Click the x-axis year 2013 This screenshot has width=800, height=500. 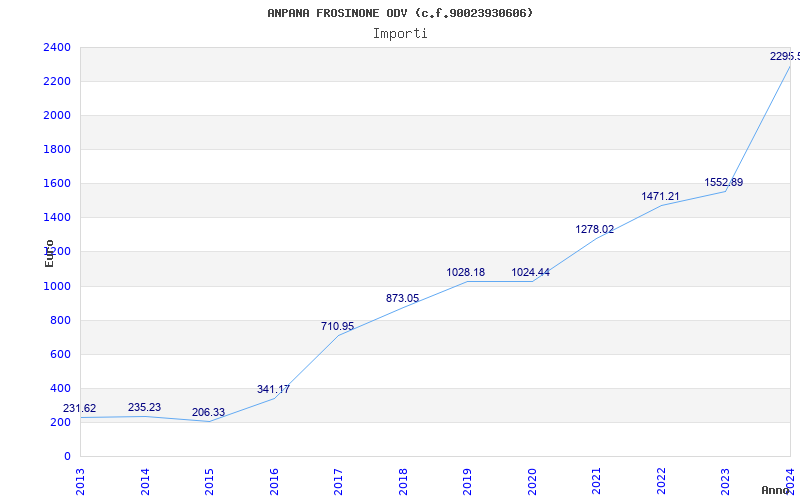[x=81, y=481]
